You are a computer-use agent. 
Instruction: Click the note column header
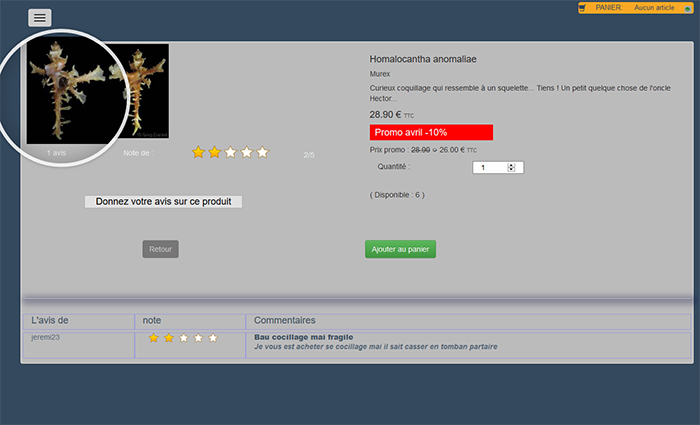click(152, 321)
